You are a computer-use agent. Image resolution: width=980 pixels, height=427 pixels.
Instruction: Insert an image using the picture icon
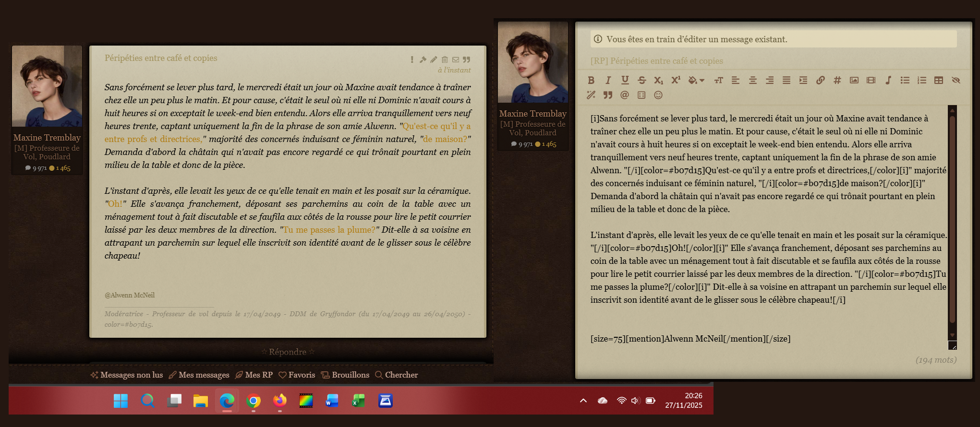click(x=854, y=80)
